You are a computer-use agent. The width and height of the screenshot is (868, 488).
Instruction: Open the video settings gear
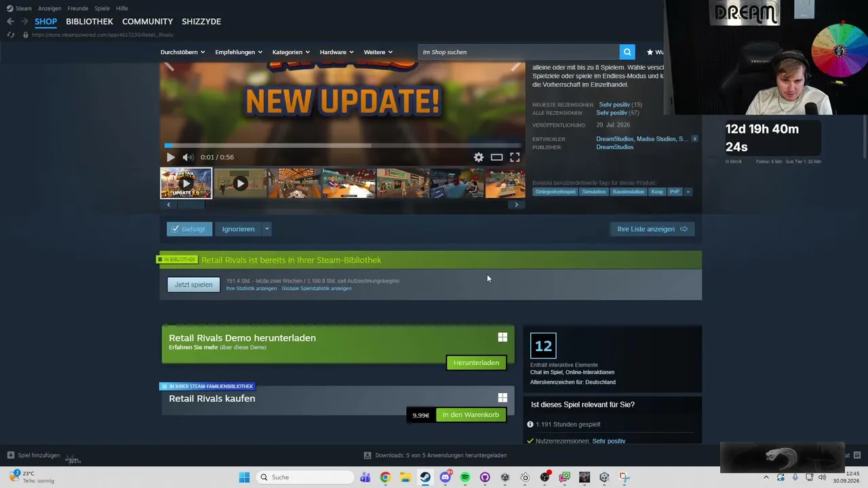[x=479, y=157]
